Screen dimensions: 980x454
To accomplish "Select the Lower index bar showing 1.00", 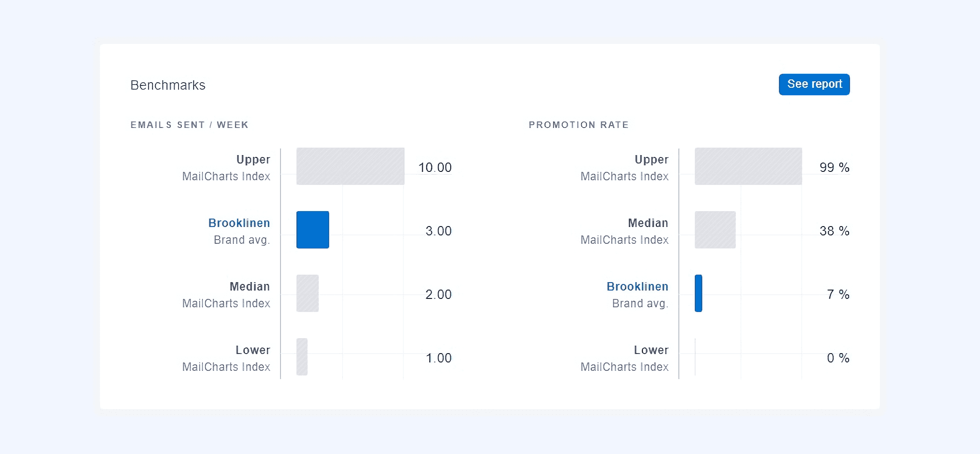I will pos(302,357).
